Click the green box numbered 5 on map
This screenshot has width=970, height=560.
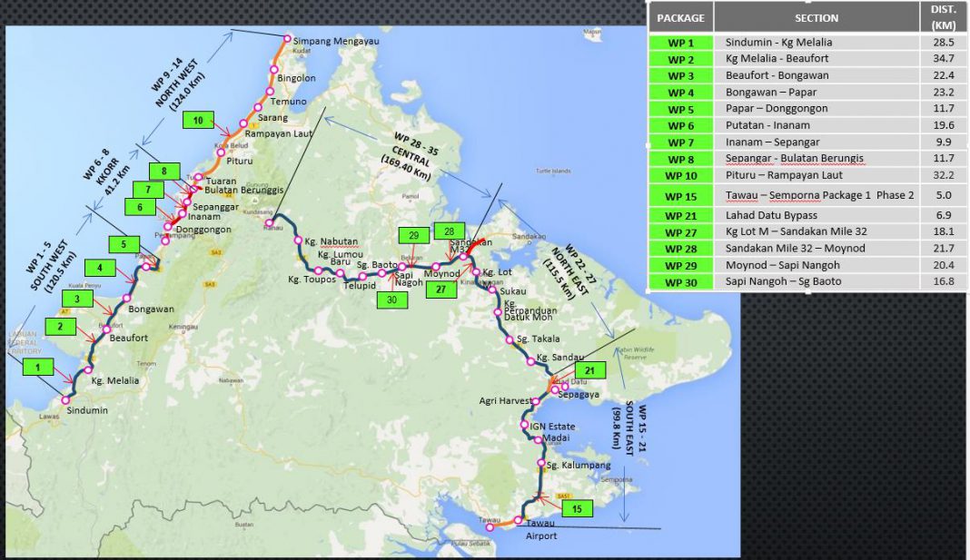124,243
